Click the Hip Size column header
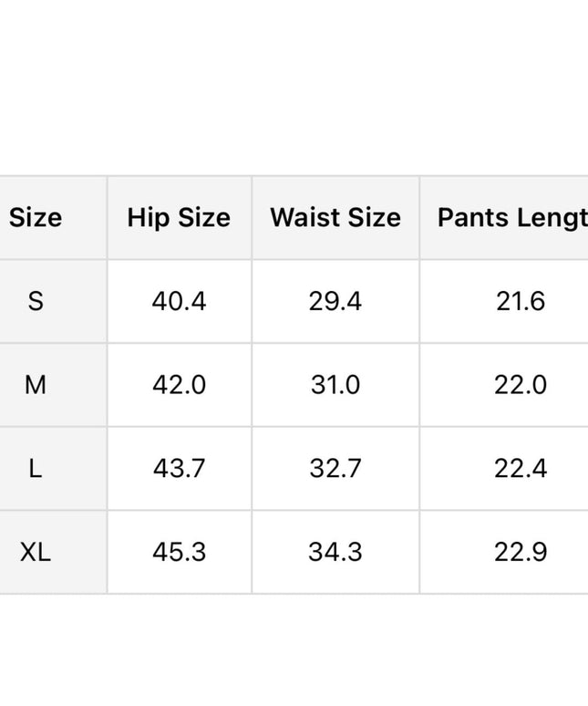588x706 pixels. tap(179, 217)
